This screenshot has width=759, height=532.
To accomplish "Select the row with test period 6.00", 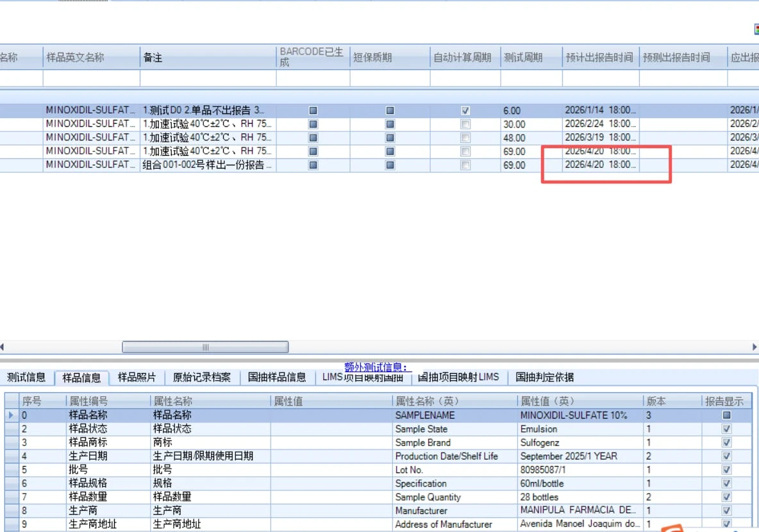I will coord(379,110).
